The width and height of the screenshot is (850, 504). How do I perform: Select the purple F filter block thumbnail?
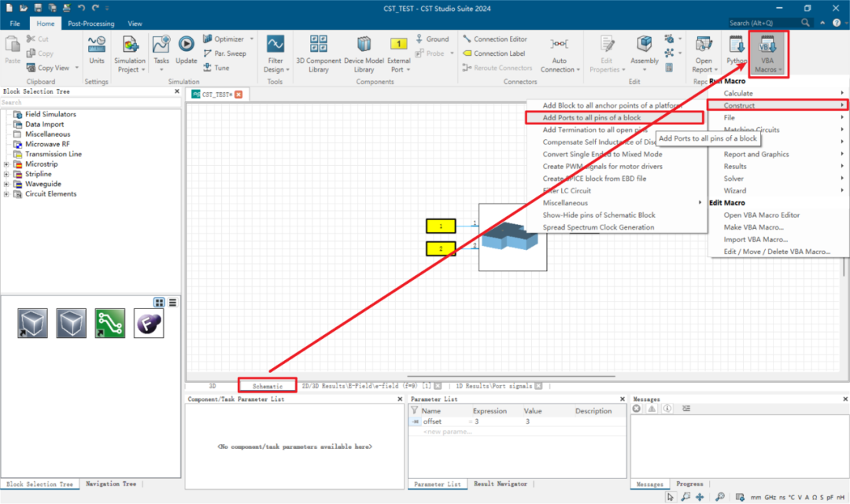click(x=149, y=323)
